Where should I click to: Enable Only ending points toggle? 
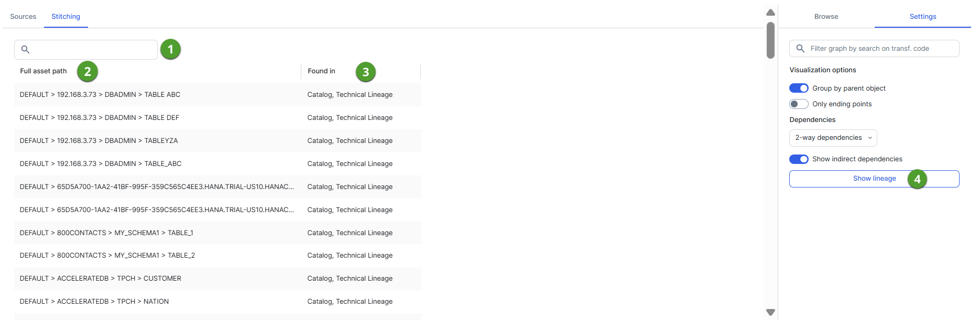pyautogui.click(x=799, y=104)
